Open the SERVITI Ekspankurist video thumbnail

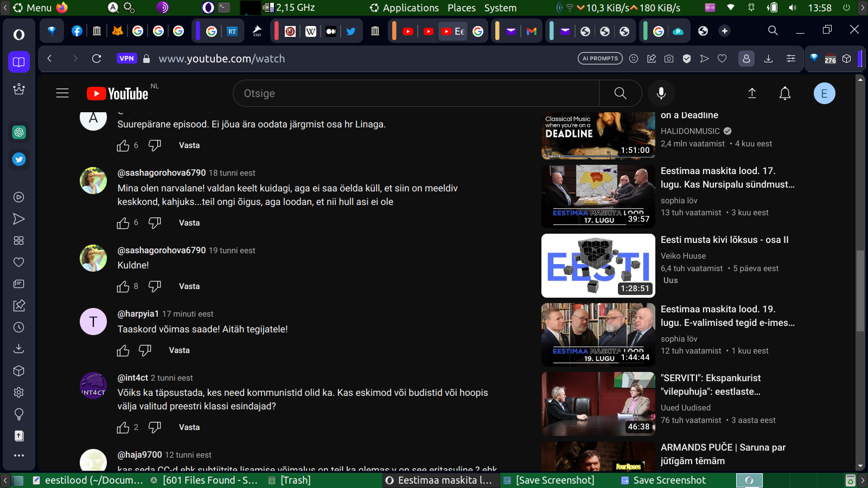pyautogui.click(x=598, y=404)
